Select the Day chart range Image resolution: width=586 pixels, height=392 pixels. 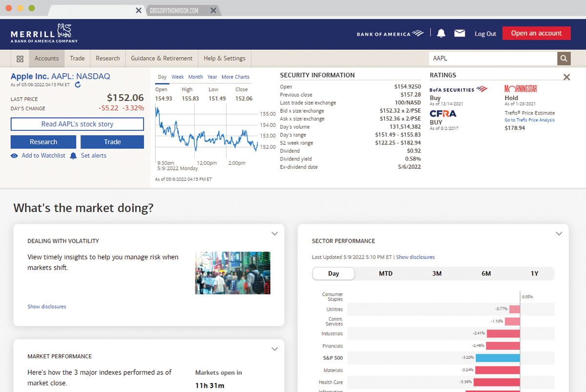[x=162, y=77]
